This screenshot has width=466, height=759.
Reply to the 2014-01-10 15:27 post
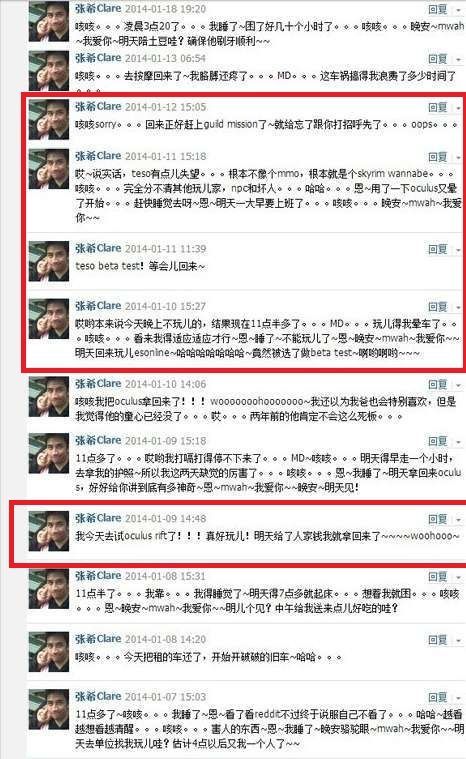click(x=438, y=306)
